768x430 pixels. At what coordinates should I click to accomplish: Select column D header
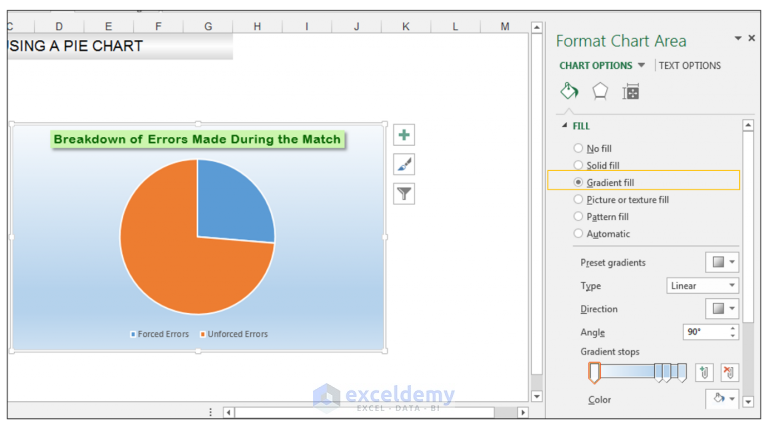coord(59,26)
